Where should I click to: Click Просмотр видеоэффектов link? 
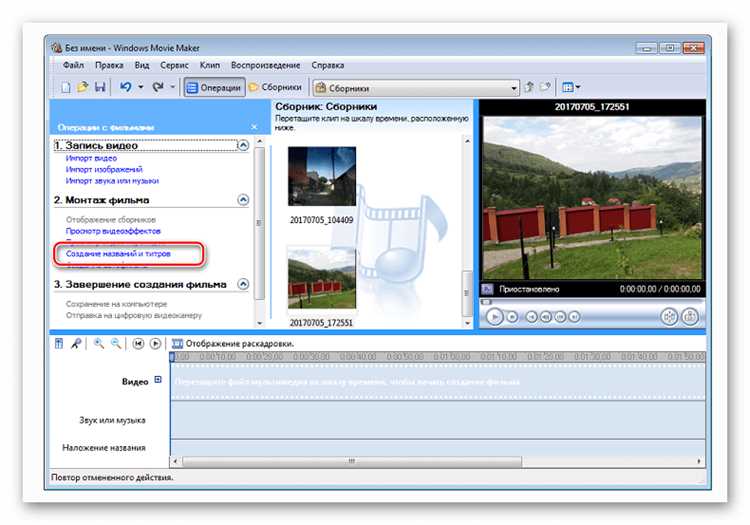[x=113, y=231]
